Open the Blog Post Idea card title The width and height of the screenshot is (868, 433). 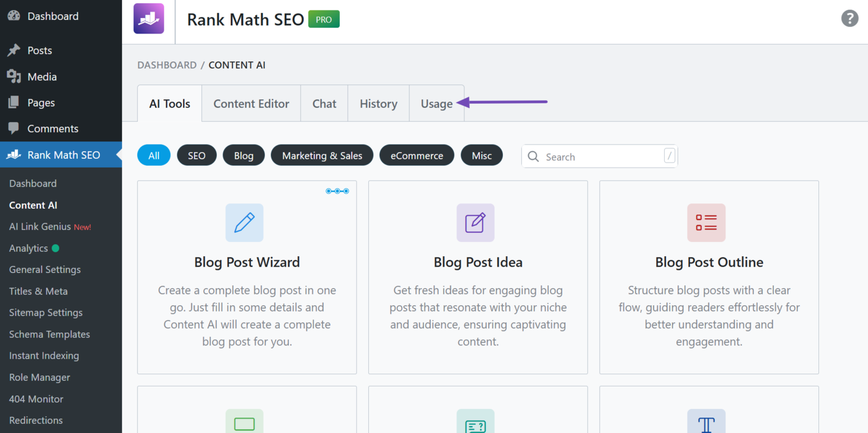click(x=478, y=262)
